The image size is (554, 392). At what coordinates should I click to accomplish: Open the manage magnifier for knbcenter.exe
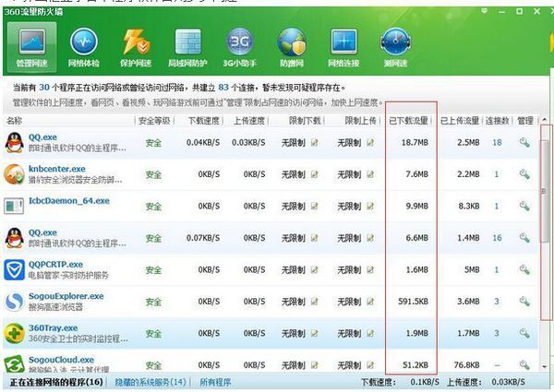click(524, 174)
